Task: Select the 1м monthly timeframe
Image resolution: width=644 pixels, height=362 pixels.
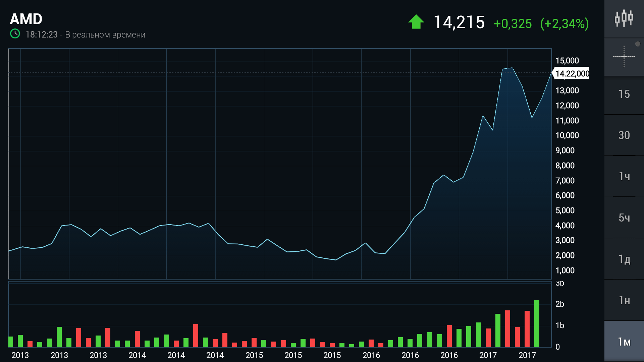Action: [x=624, y=342]
